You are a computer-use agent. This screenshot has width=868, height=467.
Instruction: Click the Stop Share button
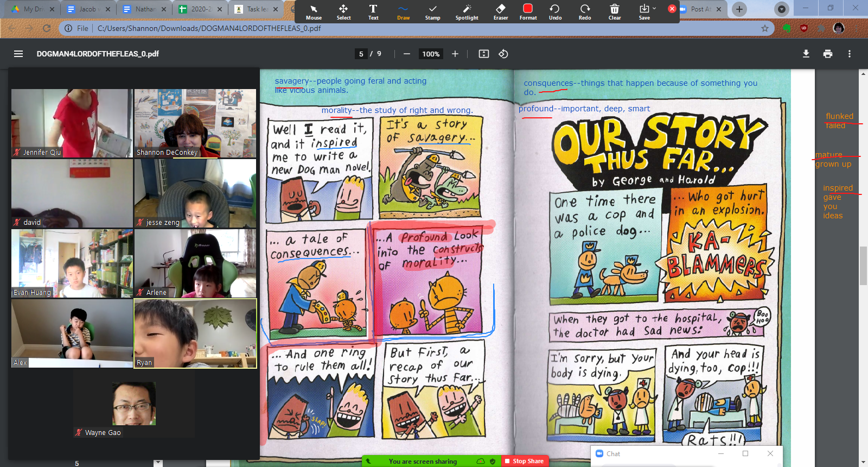[524, 461]
